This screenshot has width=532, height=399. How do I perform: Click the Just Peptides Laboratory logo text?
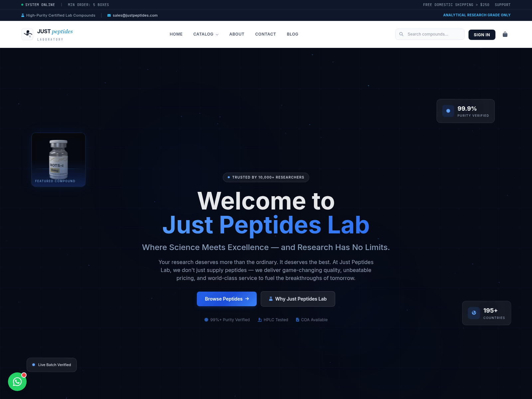pos(55,35)
